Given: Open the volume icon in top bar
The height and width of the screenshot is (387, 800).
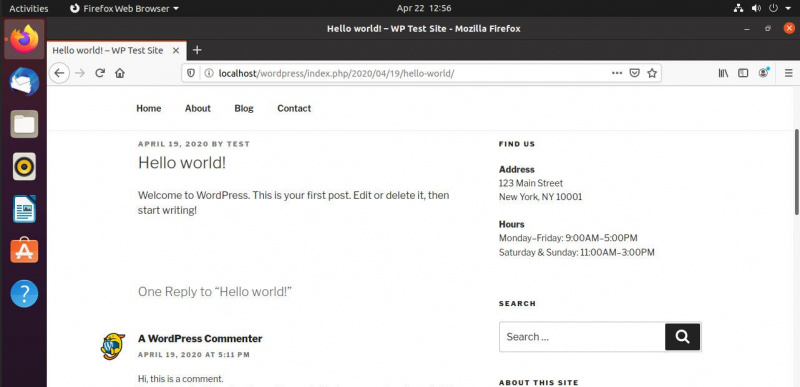Looking at the screenshot, I should click(756, 8).
